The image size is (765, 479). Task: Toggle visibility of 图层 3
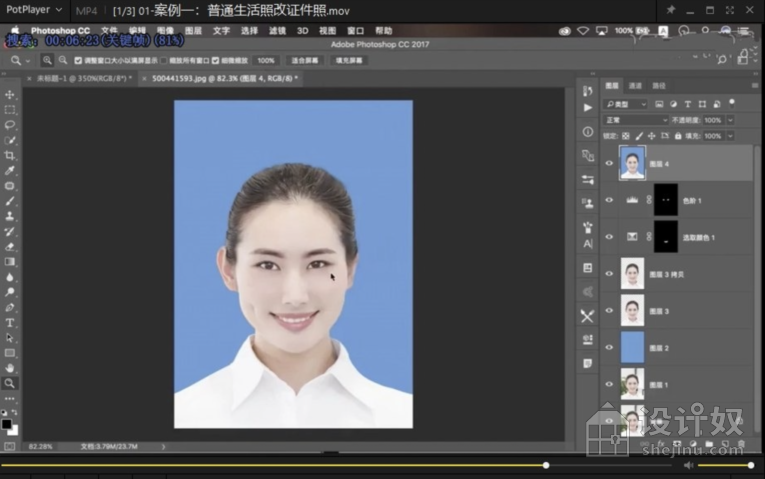coord(609,310)
